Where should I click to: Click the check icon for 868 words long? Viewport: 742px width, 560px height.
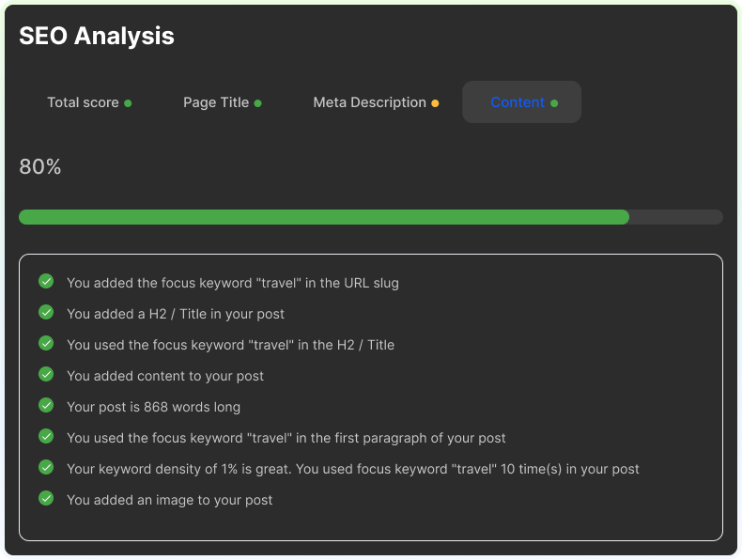pos(46,406)
